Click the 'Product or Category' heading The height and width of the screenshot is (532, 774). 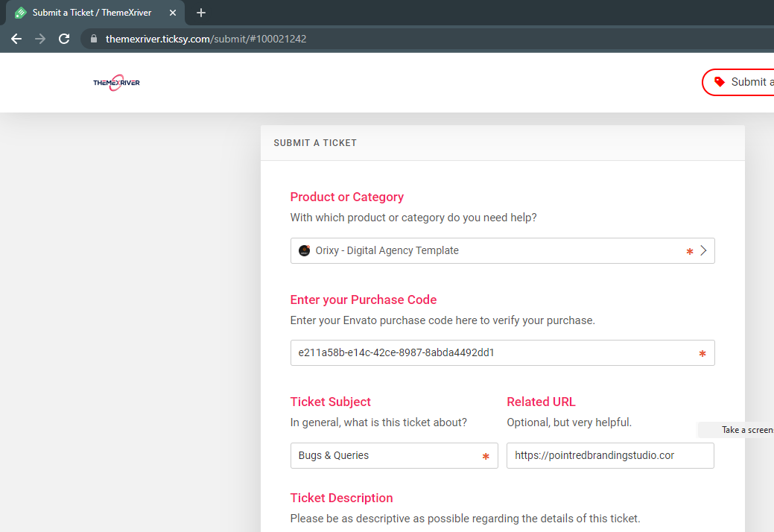(x=347, y=197)
